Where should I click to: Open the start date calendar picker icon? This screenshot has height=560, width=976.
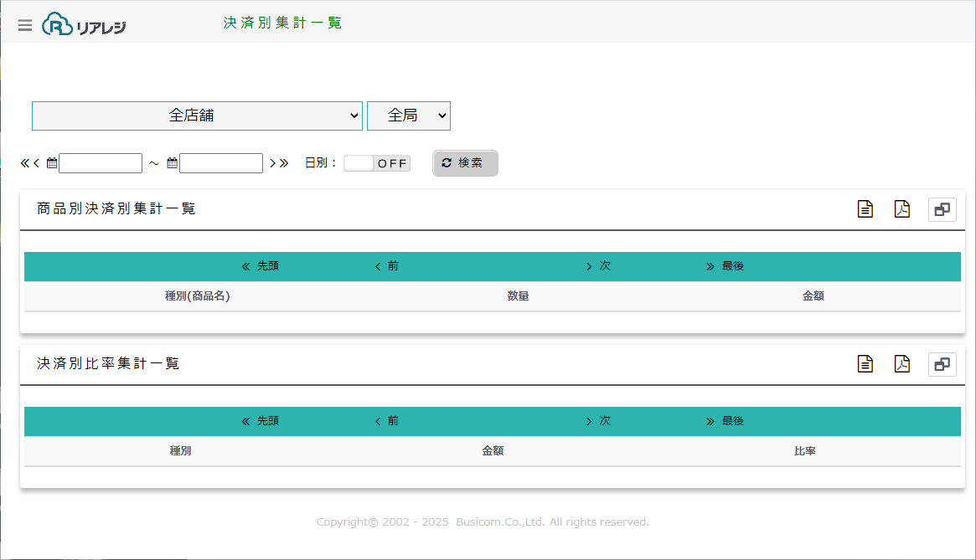52,163
